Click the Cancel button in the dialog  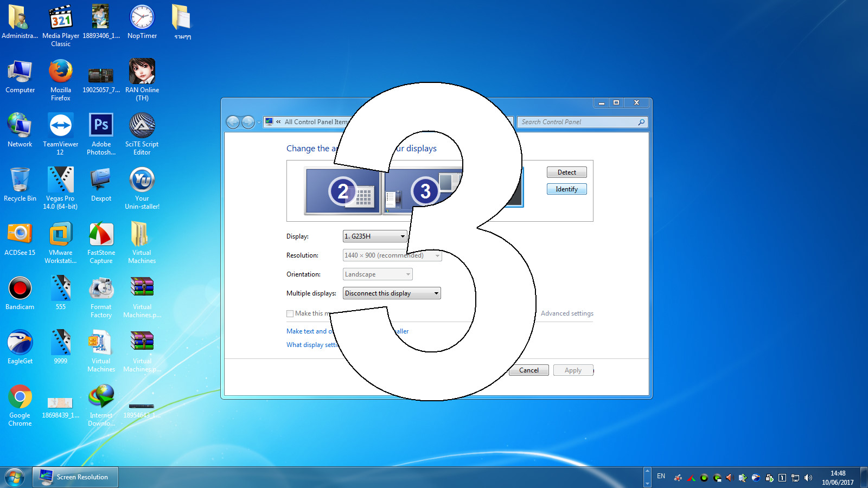click(x=528, y=370)
